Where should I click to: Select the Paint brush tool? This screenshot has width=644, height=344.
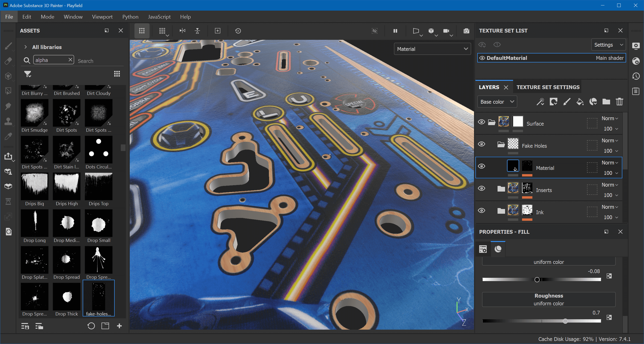(8, 46)
